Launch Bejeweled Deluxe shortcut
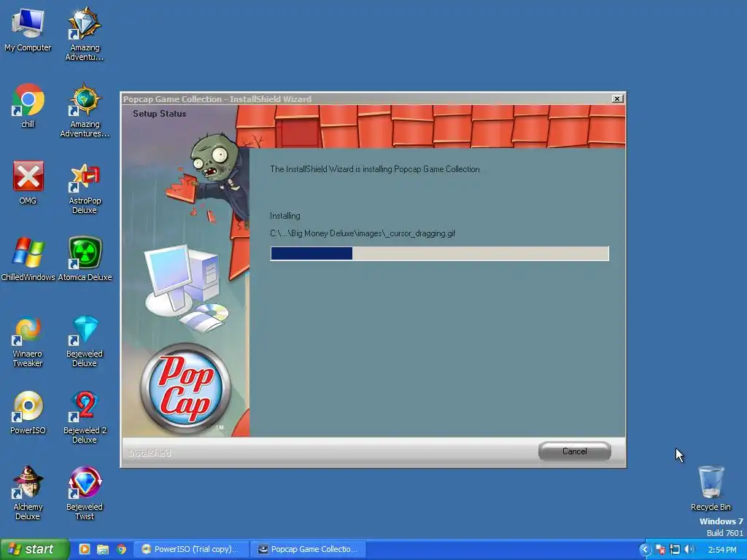This screenshot has height=560, width=747. click(x=85, y=341)
